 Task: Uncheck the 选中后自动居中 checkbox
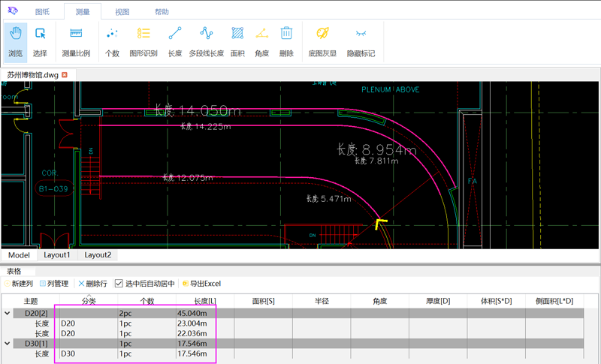(119, 284)
